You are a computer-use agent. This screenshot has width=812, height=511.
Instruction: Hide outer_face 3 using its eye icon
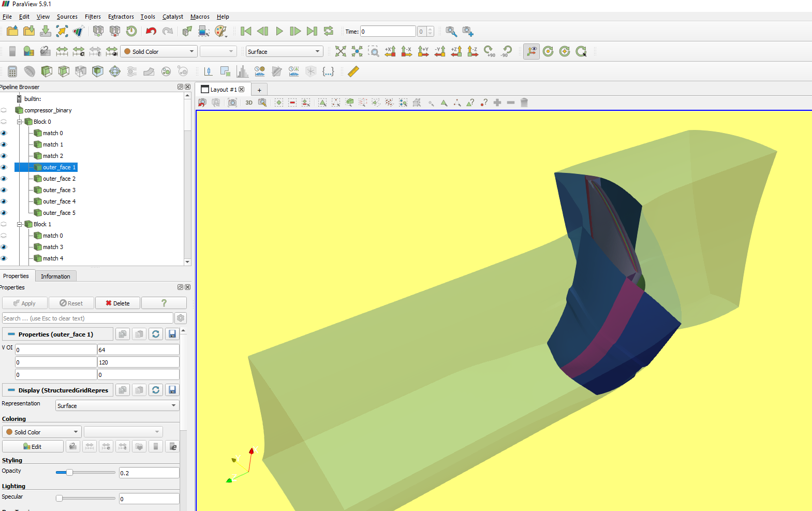[4, 190]
